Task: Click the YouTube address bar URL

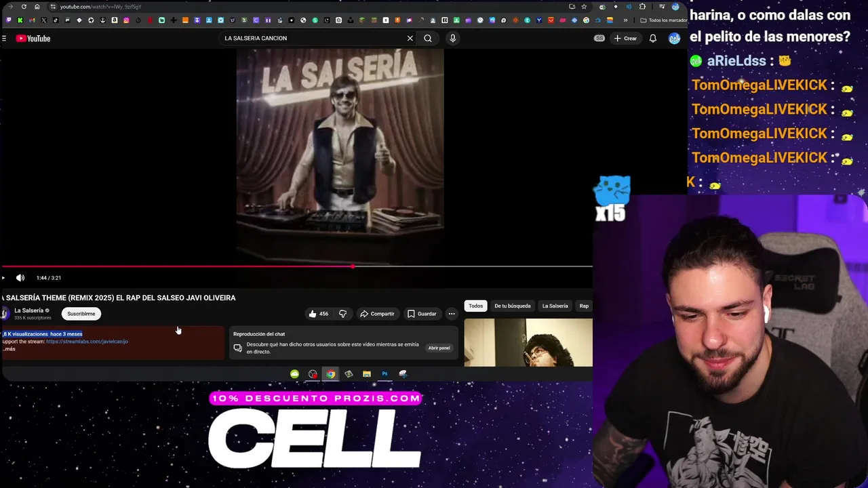Action: tap(100, 7)
